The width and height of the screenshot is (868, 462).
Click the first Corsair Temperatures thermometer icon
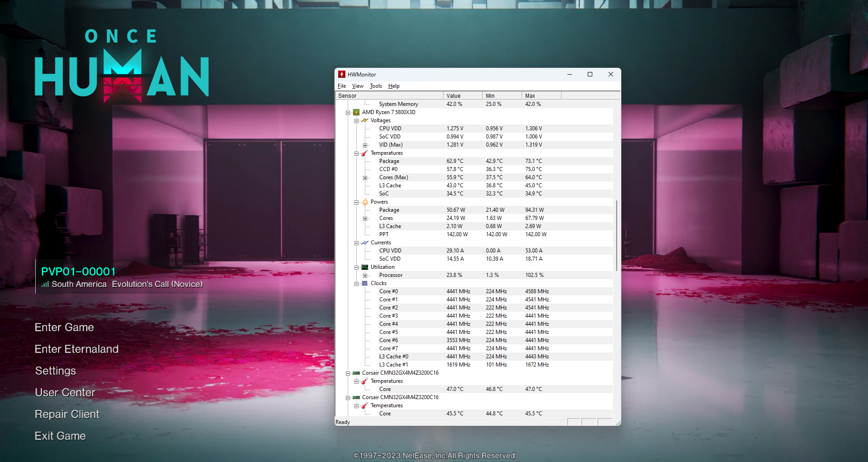click(x=365, y=381)
